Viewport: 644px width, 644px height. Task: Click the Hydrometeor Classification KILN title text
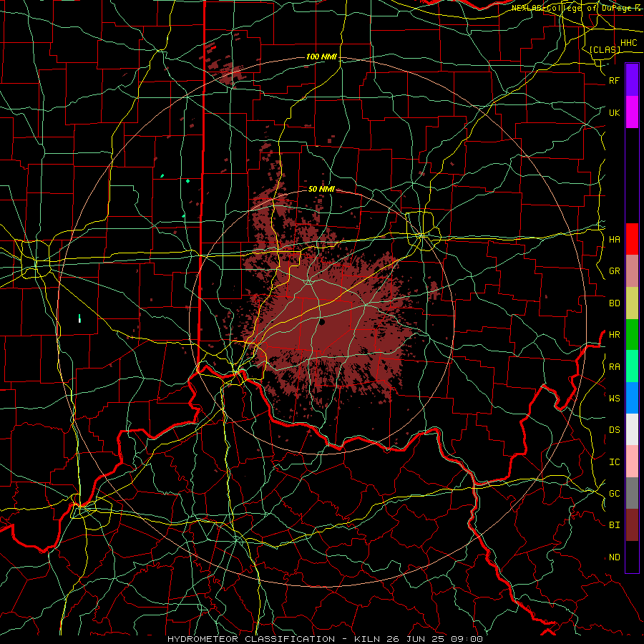(325, 639)
